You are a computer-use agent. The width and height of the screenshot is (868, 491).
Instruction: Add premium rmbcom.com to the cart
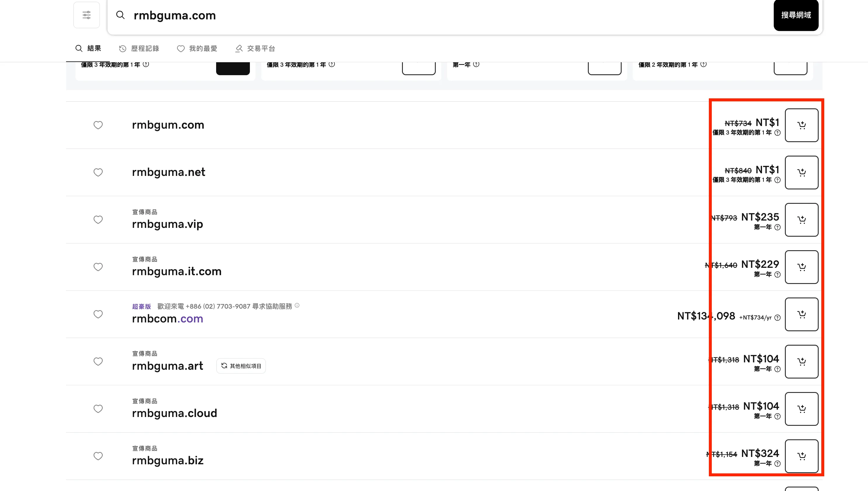pyautogui.click(x=801, y=314)
